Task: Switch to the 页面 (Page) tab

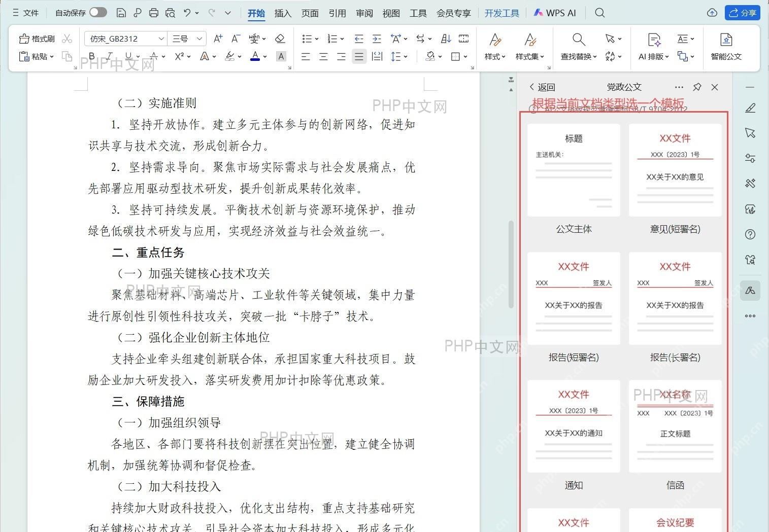Action: 310,13
